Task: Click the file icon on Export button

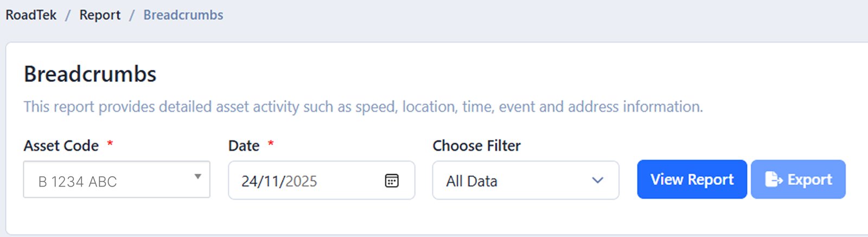Action: point(773,180)
